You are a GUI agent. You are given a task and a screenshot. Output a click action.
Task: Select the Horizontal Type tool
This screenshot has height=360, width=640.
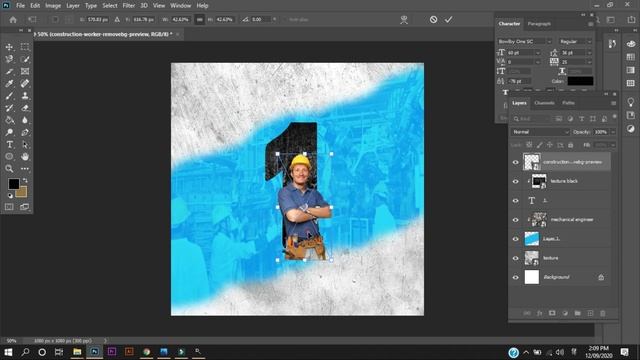coord(9,144)
